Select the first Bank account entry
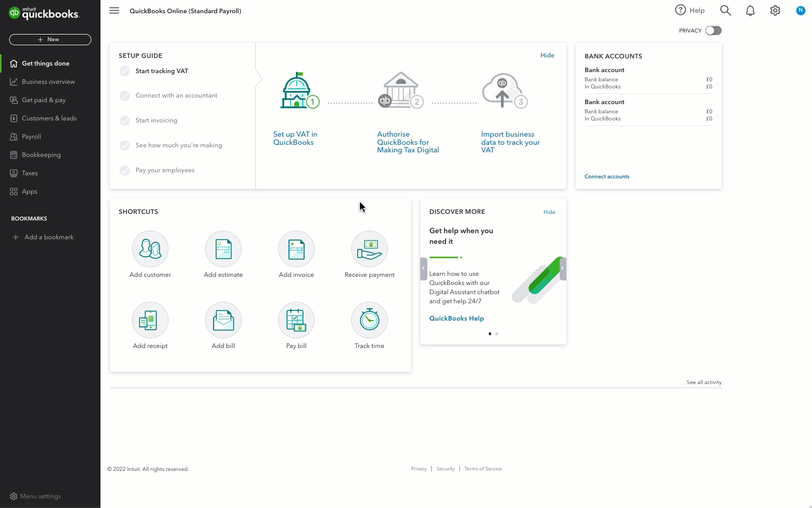The height and width of the screenshot is (508, 812). [x=649, y=78]
